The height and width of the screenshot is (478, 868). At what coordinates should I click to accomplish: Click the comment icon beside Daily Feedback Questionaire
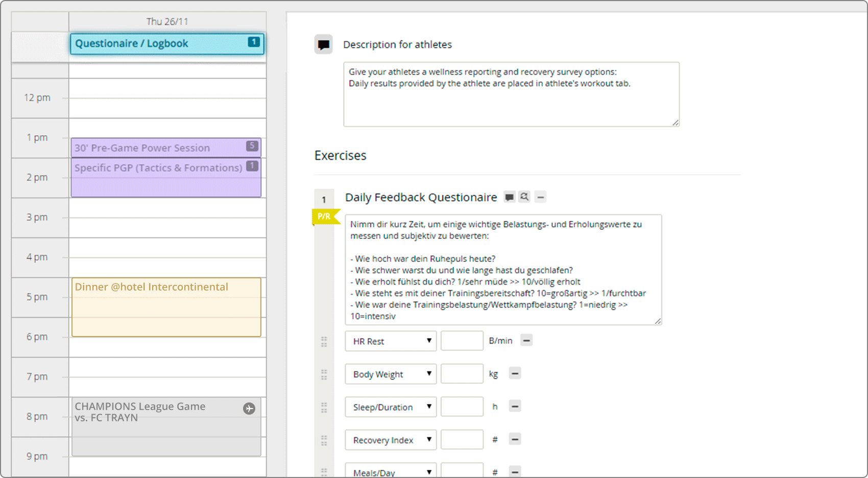click(509, 197)
